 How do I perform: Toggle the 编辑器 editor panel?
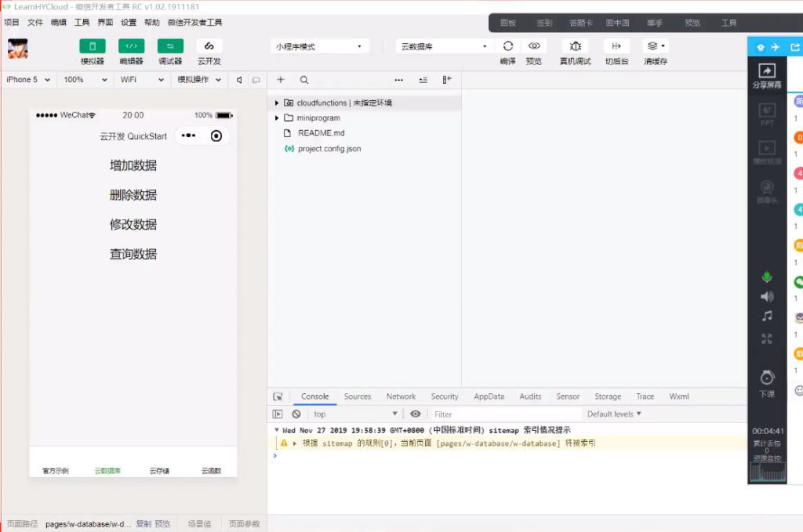[x=131, y=46]
